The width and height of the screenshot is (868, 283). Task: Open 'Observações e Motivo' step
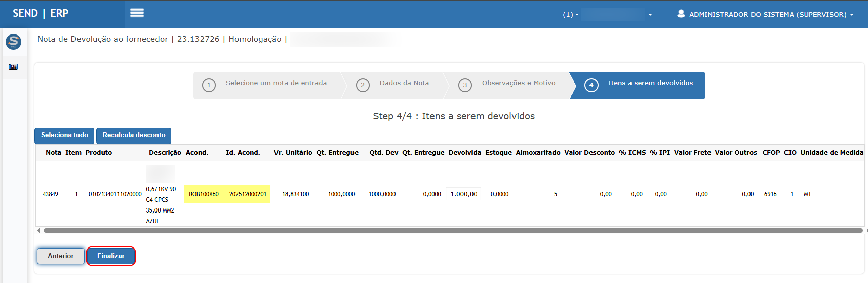pyautogui.click(x=519, y=83)
